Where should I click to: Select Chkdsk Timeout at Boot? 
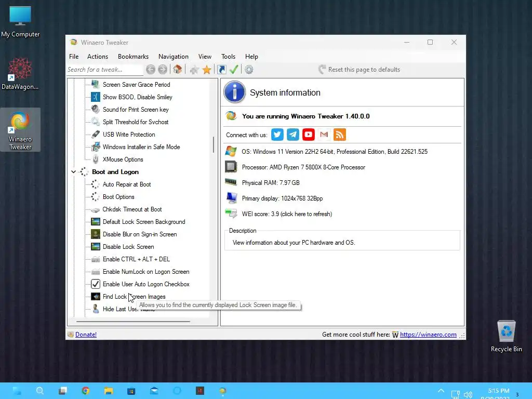coord(132,209)
